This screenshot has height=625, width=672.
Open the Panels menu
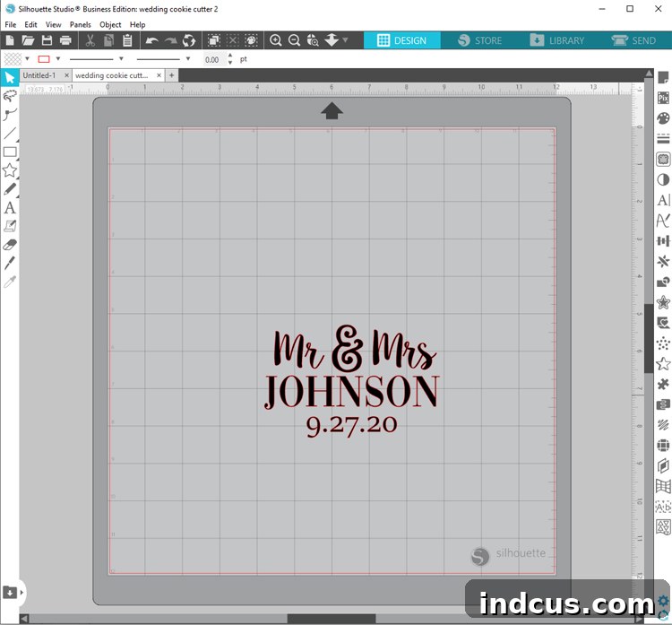[80, 24]
